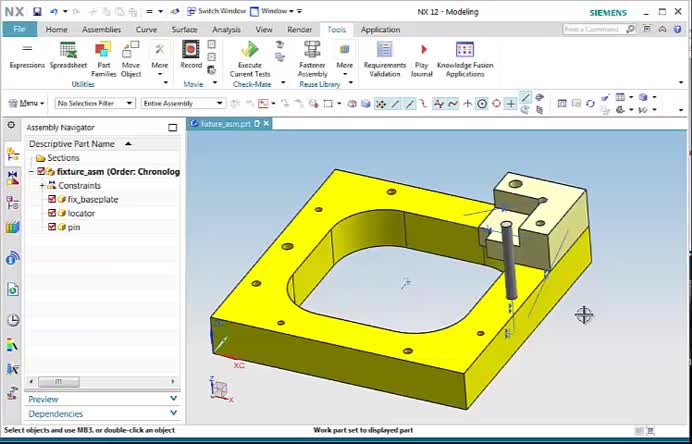Click the Undo arrow icon

(54, 12)
